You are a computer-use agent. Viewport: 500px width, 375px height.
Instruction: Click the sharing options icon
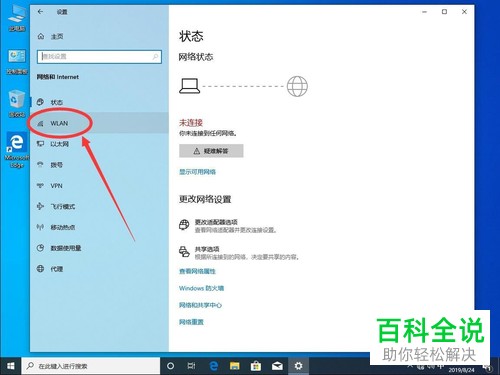pos(184,252)
